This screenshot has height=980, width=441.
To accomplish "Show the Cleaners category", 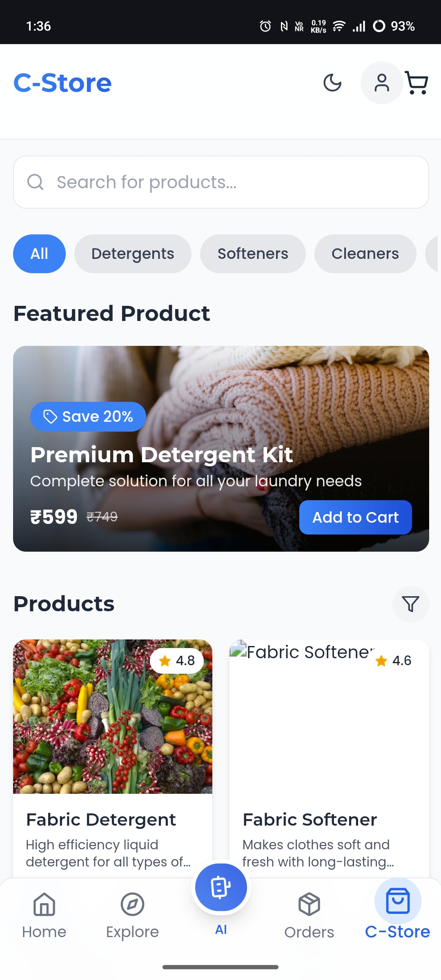I will (x=365, y=254).
